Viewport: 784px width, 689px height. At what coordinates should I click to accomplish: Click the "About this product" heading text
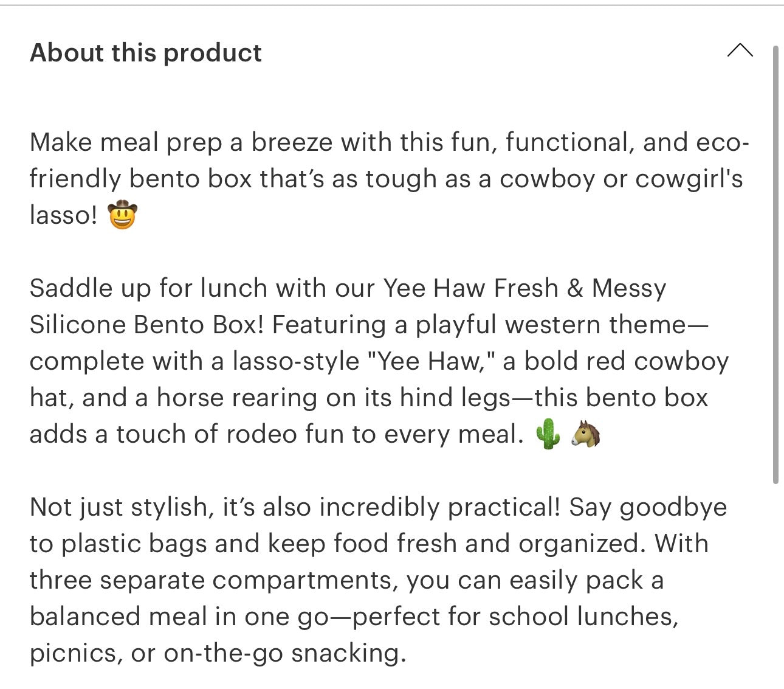click(x=146, y=53)
